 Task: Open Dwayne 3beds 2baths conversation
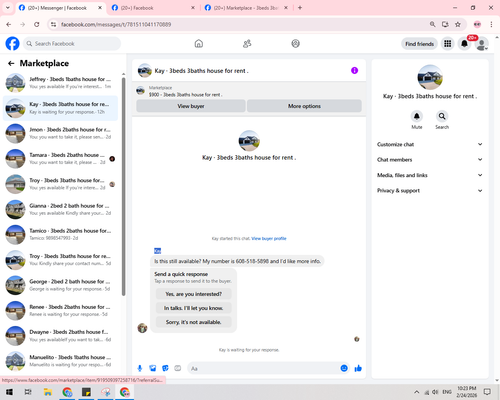(60, 336)
